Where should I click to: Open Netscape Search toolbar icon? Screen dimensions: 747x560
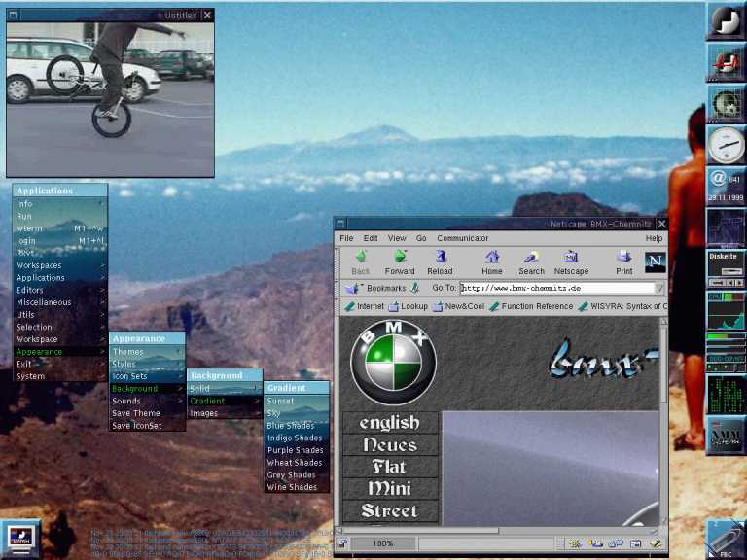(531, 262)
